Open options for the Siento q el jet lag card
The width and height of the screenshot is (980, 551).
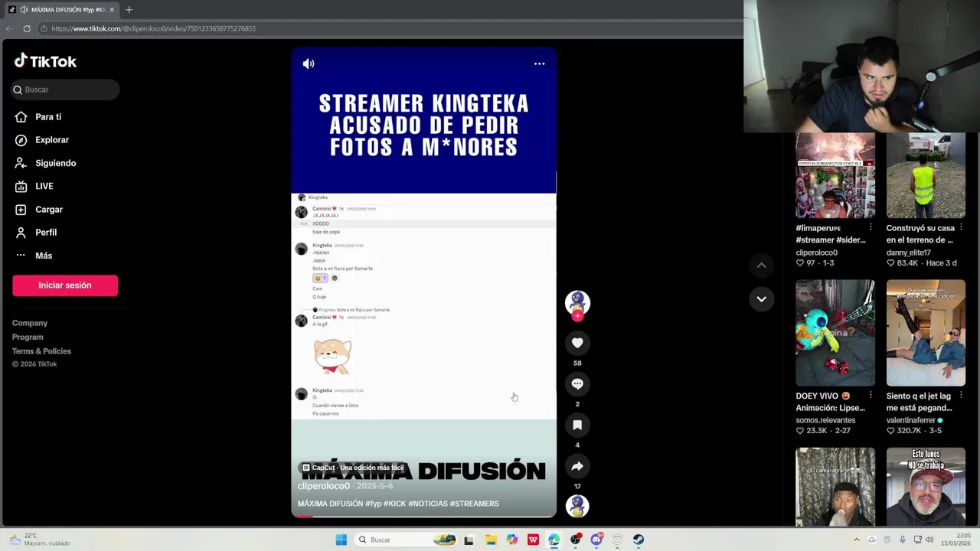(x=961, y=396)
